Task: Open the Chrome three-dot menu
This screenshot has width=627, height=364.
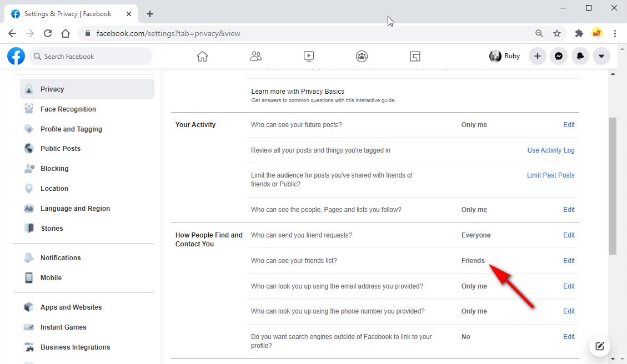Action: pos(615,33)
